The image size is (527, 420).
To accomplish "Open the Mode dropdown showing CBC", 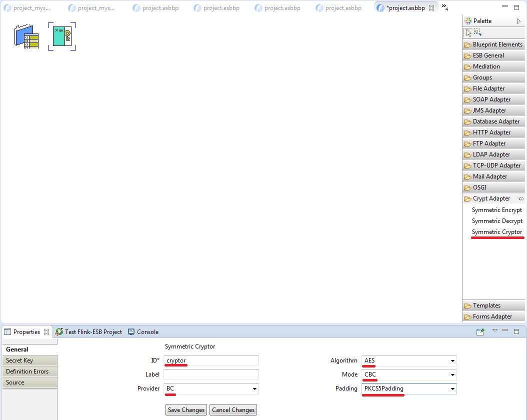I will coord(452,374).
